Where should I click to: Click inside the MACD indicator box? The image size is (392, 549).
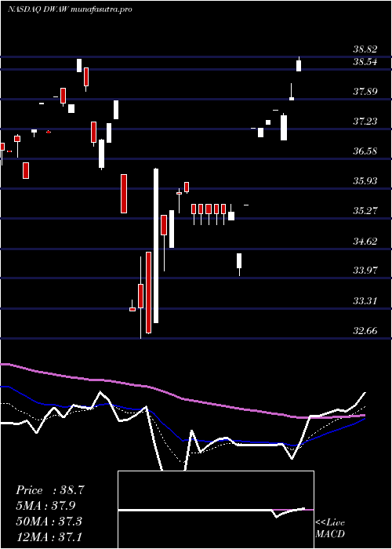(x=216, y=510)
